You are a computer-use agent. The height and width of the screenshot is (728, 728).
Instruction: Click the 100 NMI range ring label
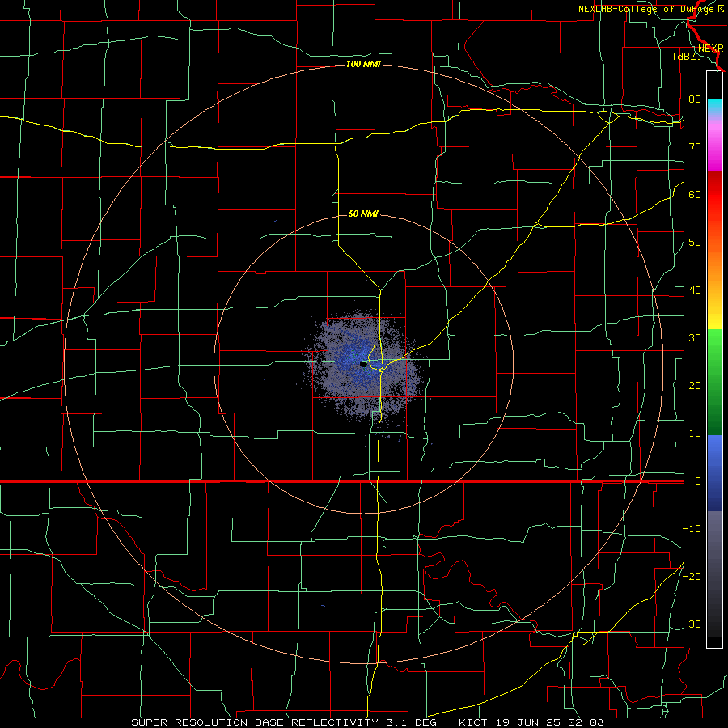click(363, 64)
